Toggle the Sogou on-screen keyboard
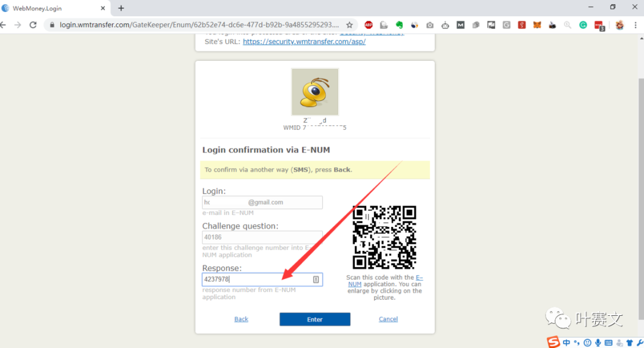This screenshot has height=348, width=644. (609, 343)
